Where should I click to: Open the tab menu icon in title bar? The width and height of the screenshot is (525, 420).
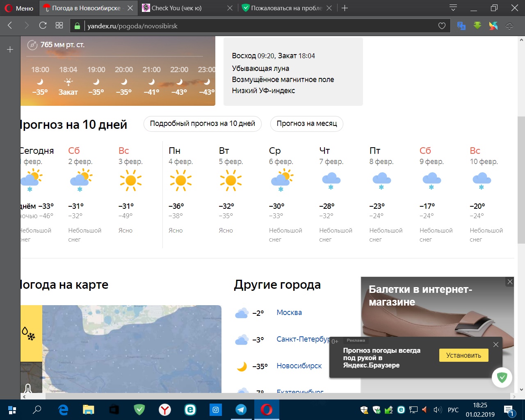453,8
